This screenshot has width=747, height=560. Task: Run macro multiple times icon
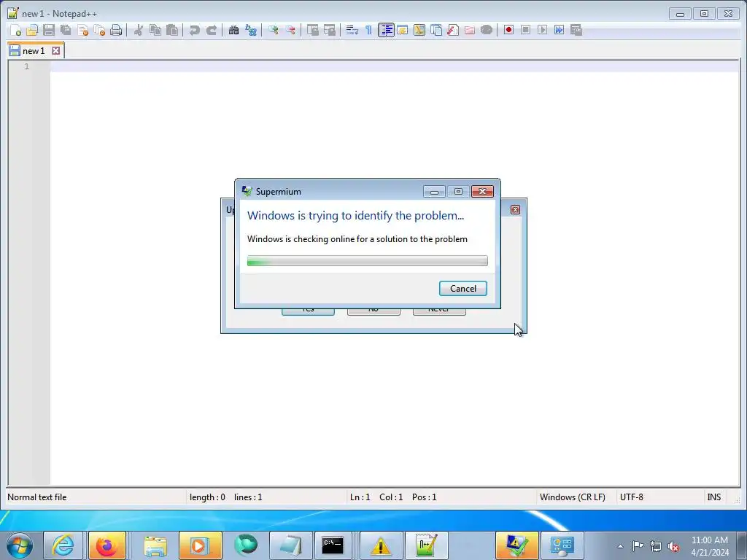(560, 30)
